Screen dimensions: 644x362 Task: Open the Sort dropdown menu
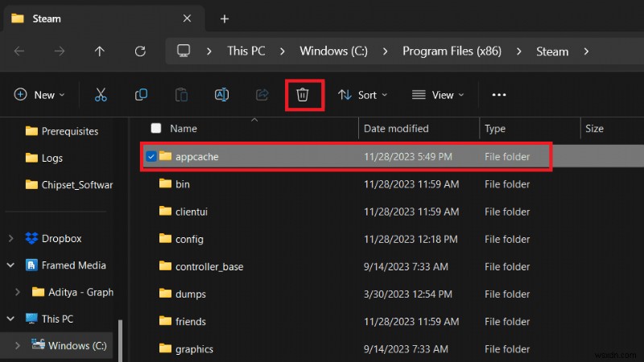pos(363,95)
